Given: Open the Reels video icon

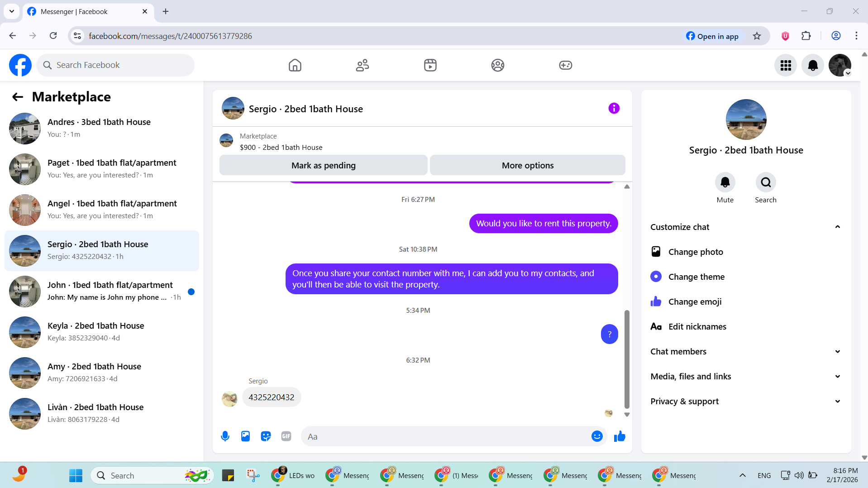Looking at the screenshot, I should click(430, 65).
